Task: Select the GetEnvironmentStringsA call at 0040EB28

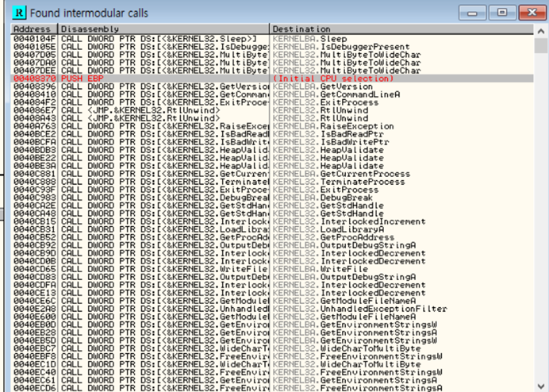Action: 272,332
